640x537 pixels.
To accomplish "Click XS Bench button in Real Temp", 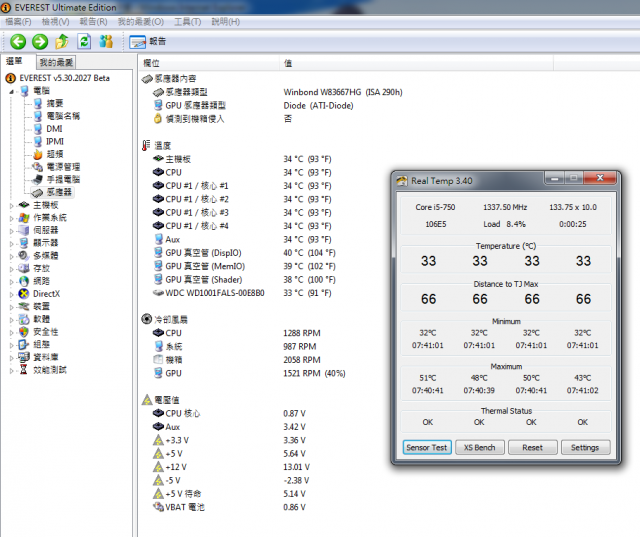I will tap(480, 447).
